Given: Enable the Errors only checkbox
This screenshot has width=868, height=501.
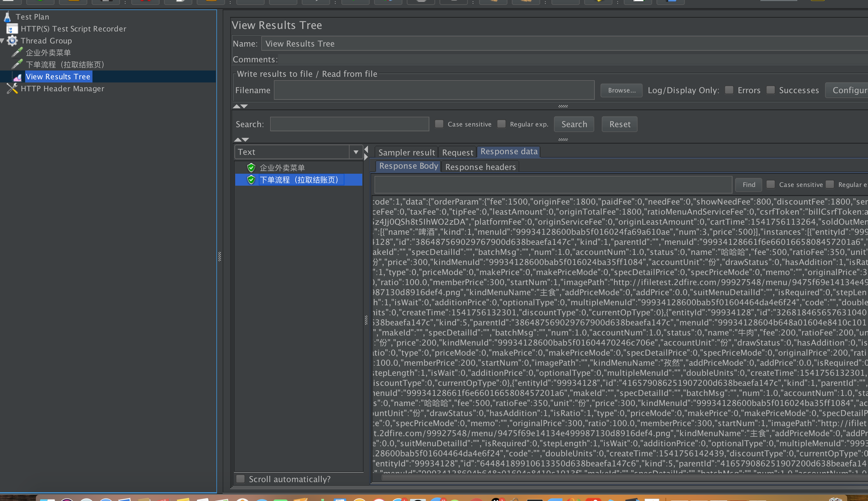Looking at the screenshot, I should [729, 90].
